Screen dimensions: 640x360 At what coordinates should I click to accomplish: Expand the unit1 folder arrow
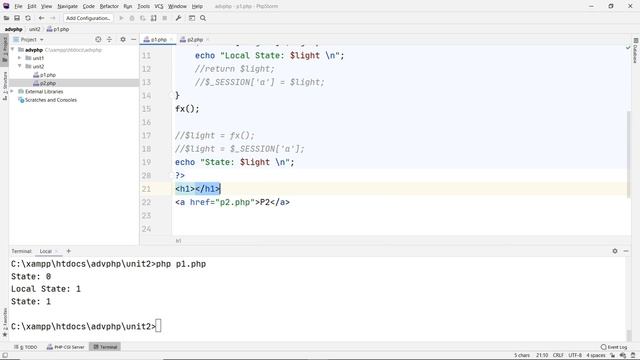click(x=20, y=58)
